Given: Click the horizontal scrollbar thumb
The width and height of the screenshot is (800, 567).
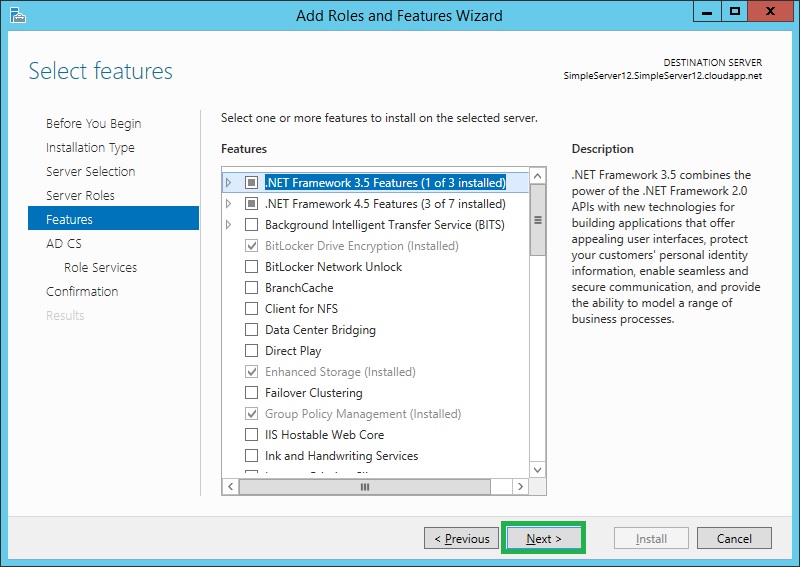Looking at the screenshot, I should pos(365,487).
